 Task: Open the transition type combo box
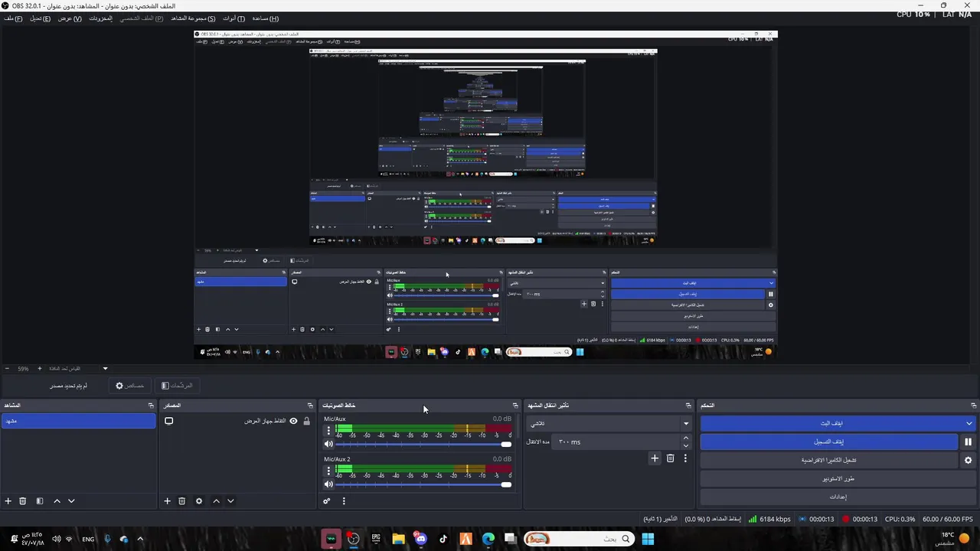[x=609, y=423]
